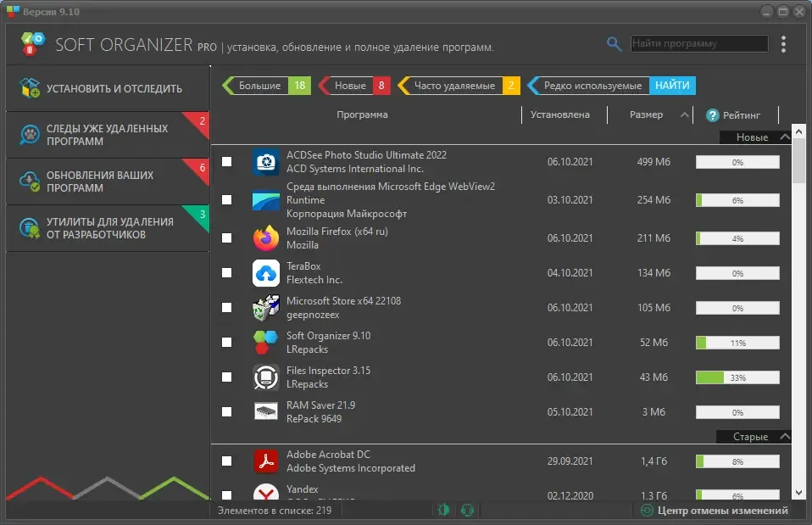Screen dimensions: 812x525
Task: Click the 33% rating bar of Files Inspector
Action: 737,377
